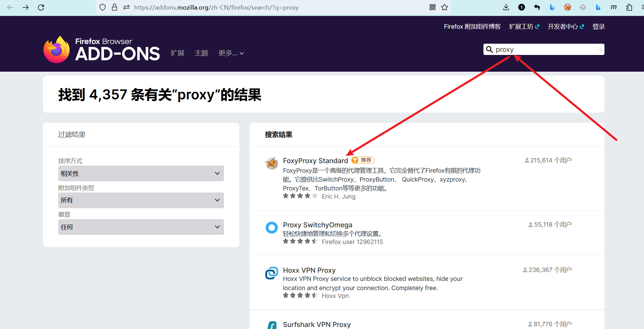
Task: Submit search with the arrow in search box
Action: point(599,50)
